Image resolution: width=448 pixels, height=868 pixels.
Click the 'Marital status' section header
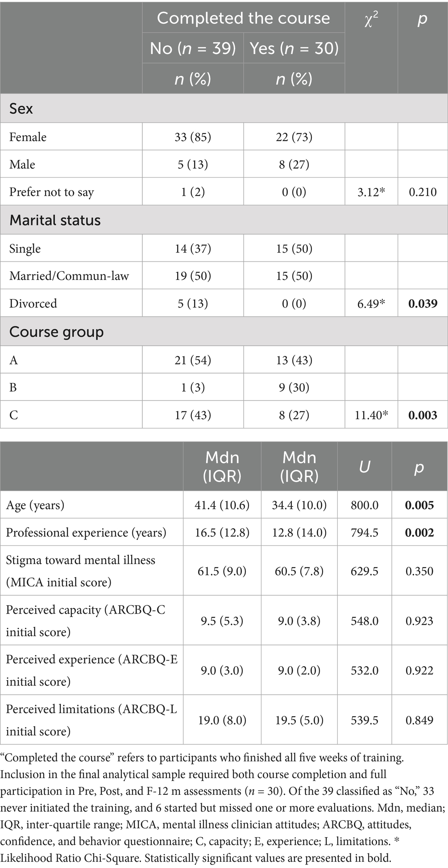coord(55,220)
